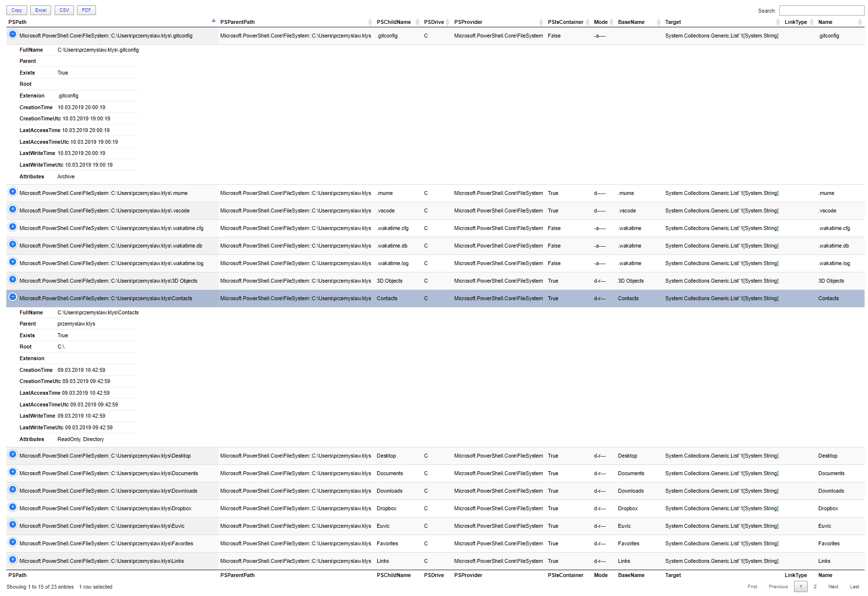Expand the Favorites row plus icon
This screenshot has height=596, width=868.
tap(13, 542)
